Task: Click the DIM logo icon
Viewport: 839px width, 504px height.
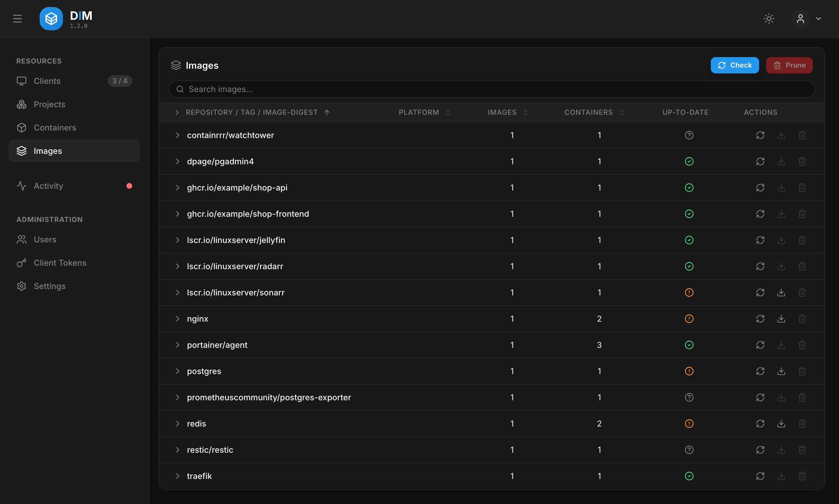Action: (x=51, y=19)
